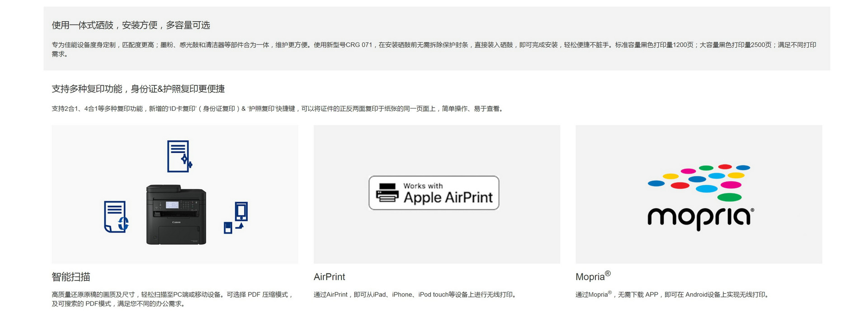Select the AirPrint heading below the badge
Viewport: 868px width, 314px height.
click(329, 277)
